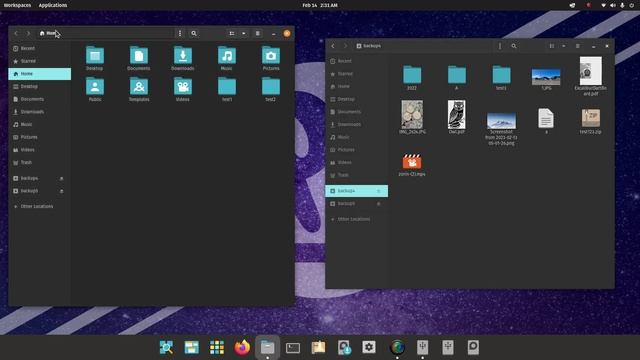Select the Screenshot png thumbnail
Viewport: 640px width, 360px height.
501,121
